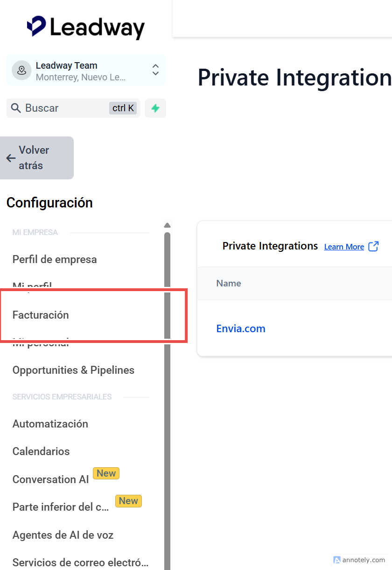Open the Learn More link
Image resolution: width=392 pixels, height=570 pixels.
pyautogui.click(x=344, y=247)
